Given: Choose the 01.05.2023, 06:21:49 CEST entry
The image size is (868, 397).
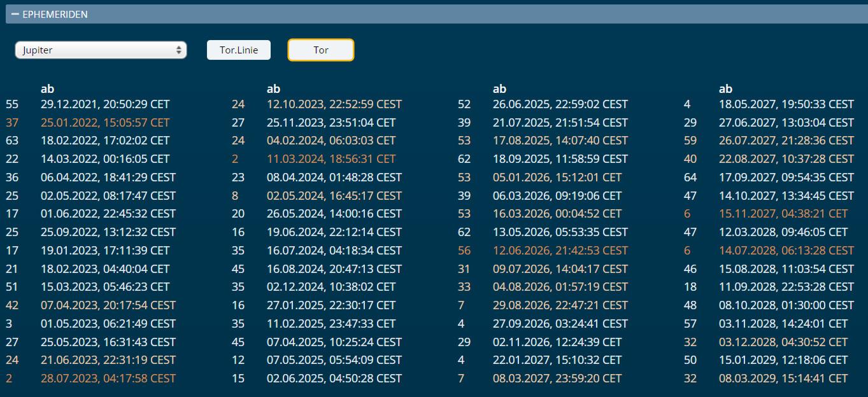Looking at the screenshot, I should pyautogui.click(x=108, y=324).
